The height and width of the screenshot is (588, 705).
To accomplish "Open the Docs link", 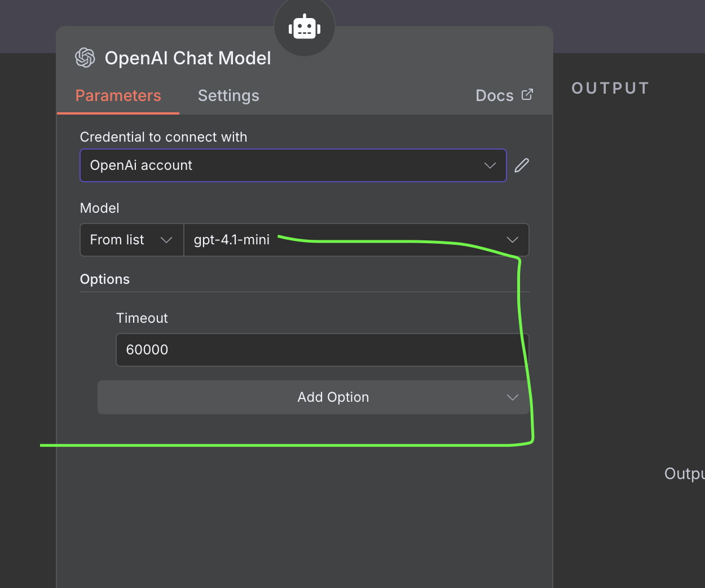I will point(495,96).
